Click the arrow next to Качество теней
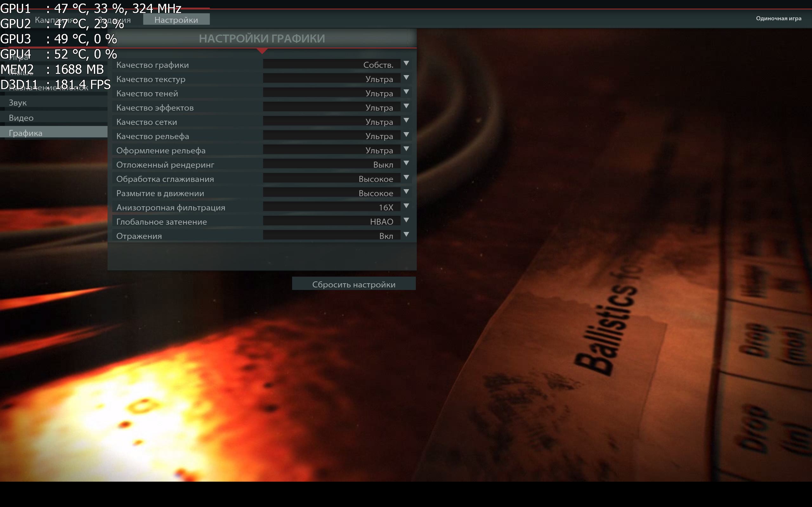The height and width of the screenshot is (507, 812). tap(406, 92)
